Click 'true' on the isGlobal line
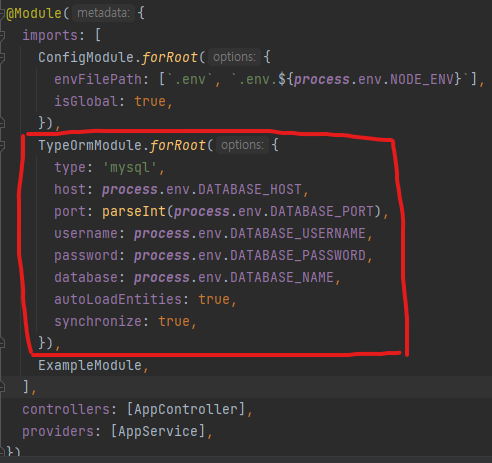Screen dimensions: 492x463 [150, 101]
